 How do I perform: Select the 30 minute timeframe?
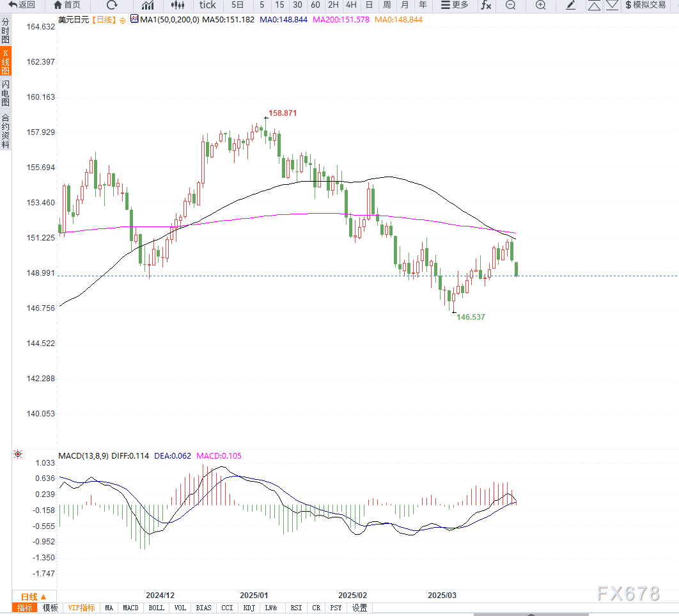pos(297,5)
